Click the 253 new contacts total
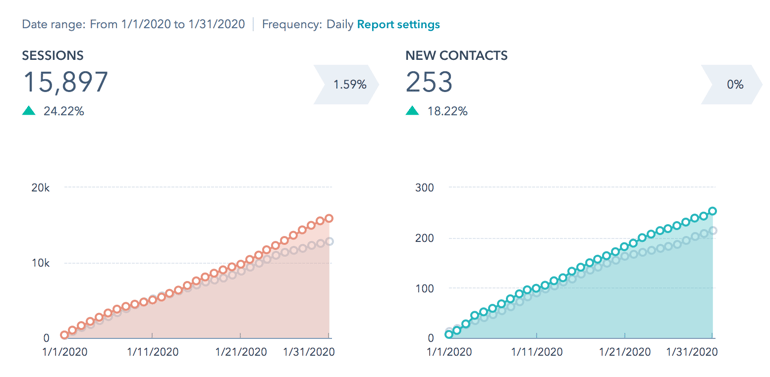Screen dimensions: 770x377 point(429,82)
